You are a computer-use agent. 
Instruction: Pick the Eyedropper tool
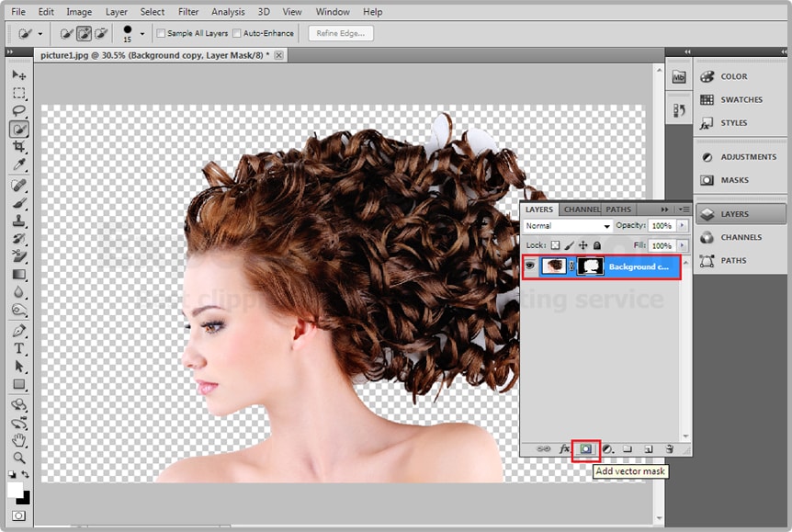19,165
